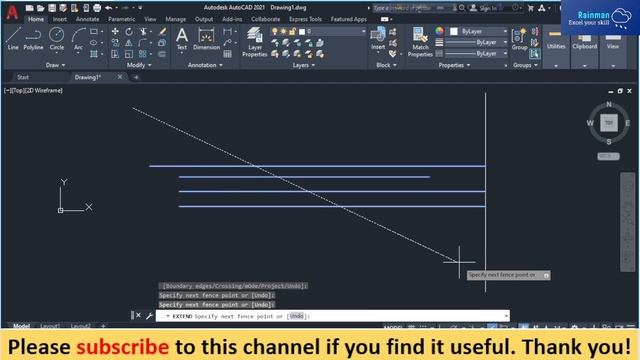Expand the Properties panel
The image size is (640, 360).
[454, 65]
